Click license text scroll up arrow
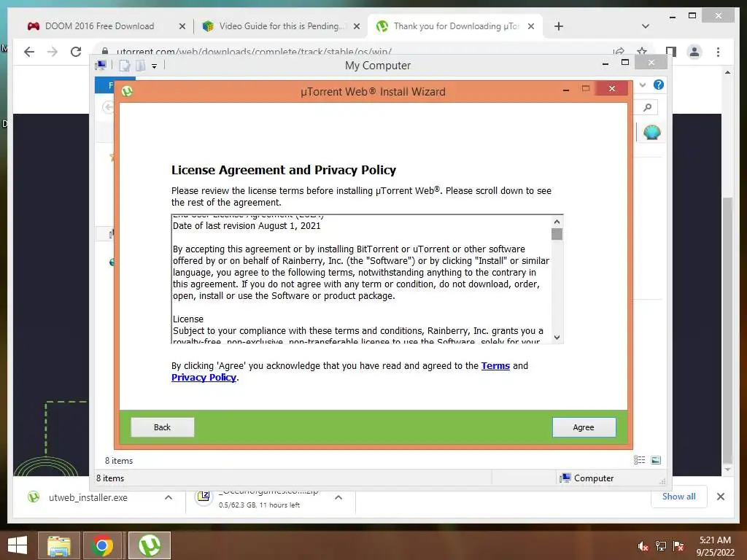Screen dimensions: 747x560 (x=557, y=222)
